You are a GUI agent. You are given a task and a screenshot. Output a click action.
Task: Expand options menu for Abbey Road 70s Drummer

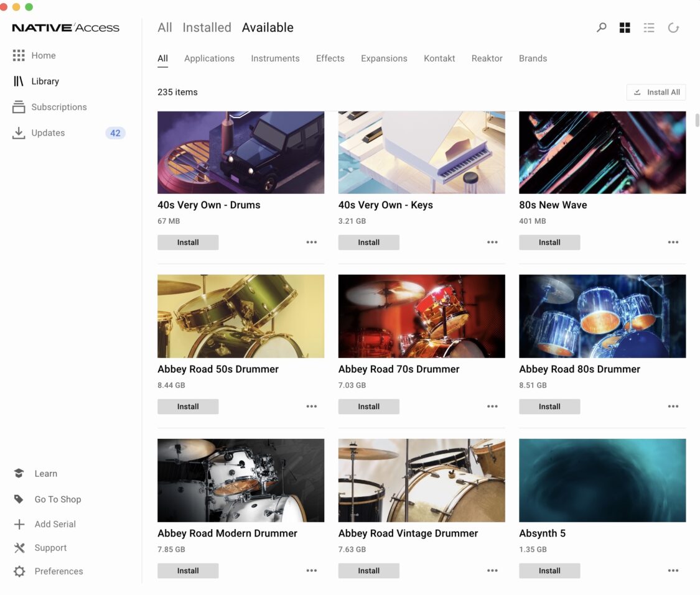[x=492, y=407]
